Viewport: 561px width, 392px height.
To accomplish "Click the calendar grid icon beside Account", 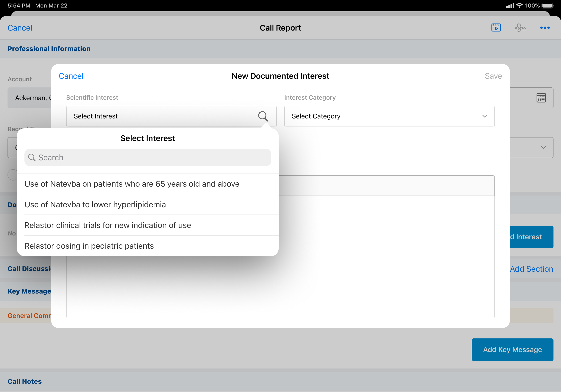I will tap(541, 98).
